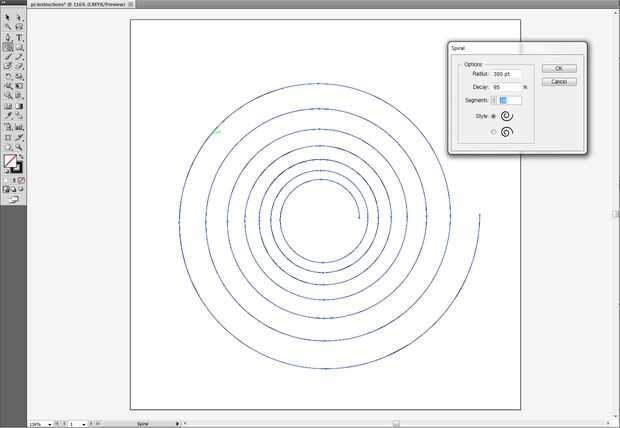The height and width of the screenshot is (428, 620).
Task: Select the Symbol Sprayer tool
Action: pyautogui.click(x=8, y=127)
